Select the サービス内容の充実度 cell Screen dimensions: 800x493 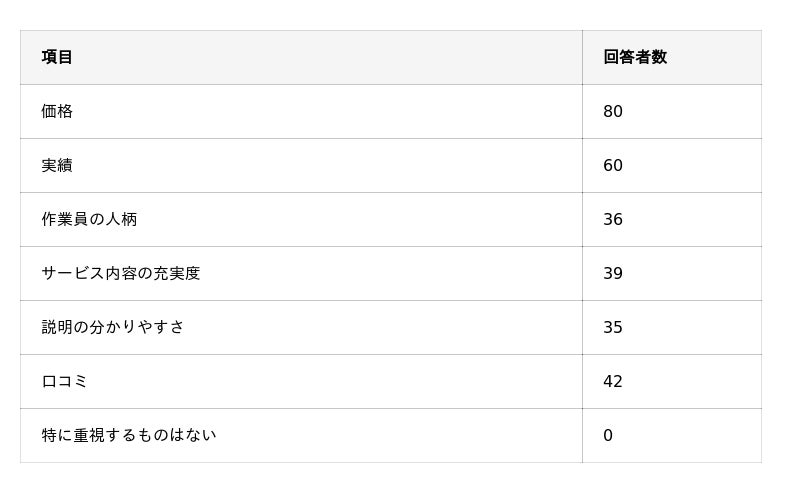click(121, 273)
